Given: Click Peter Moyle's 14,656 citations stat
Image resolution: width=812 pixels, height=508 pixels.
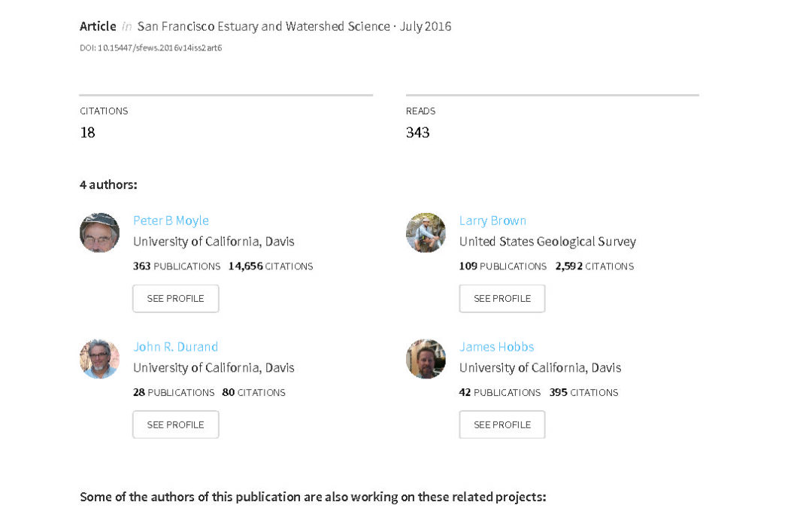Looking at the screenshot, I should pos(271,266).
